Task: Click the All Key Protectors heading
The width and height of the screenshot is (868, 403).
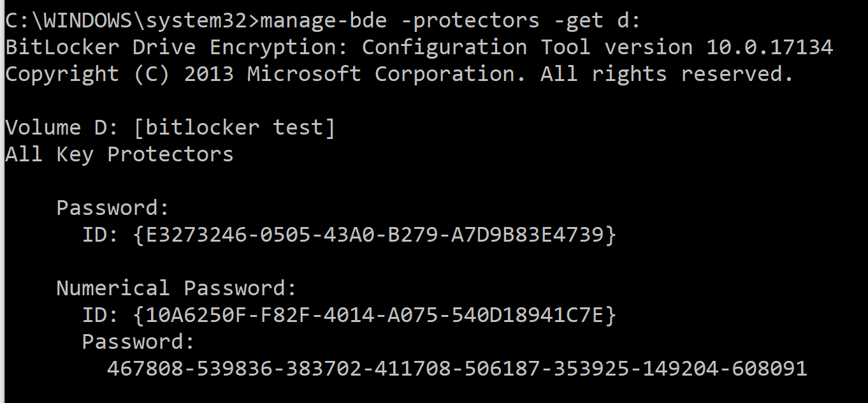Action: [x=119, y=154]
